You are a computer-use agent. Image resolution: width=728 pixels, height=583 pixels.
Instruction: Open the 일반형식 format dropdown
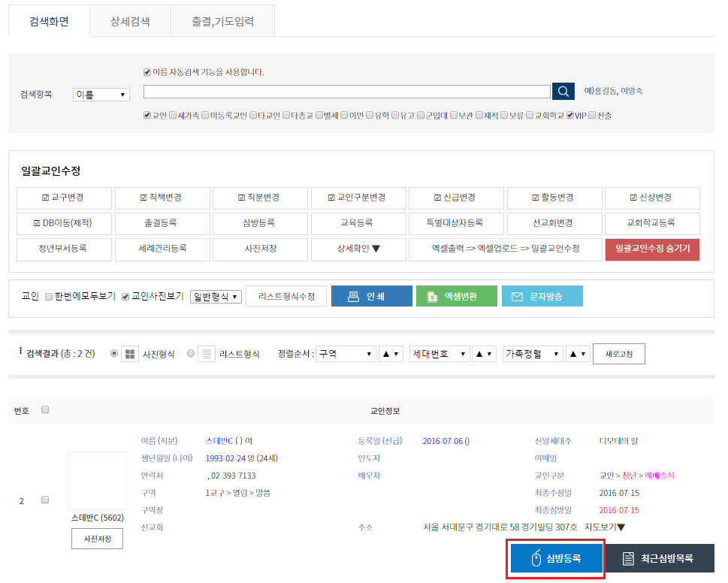pyautogui.click(x=216, y=296)
